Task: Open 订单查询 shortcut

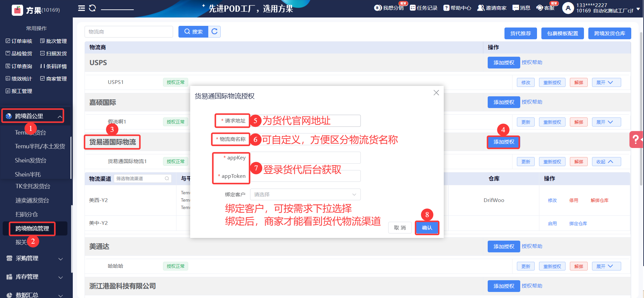Action: (x=19, y=66)
